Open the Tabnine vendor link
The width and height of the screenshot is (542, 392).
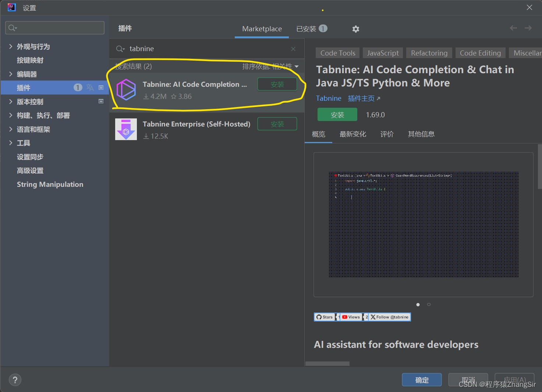point(329,98)
